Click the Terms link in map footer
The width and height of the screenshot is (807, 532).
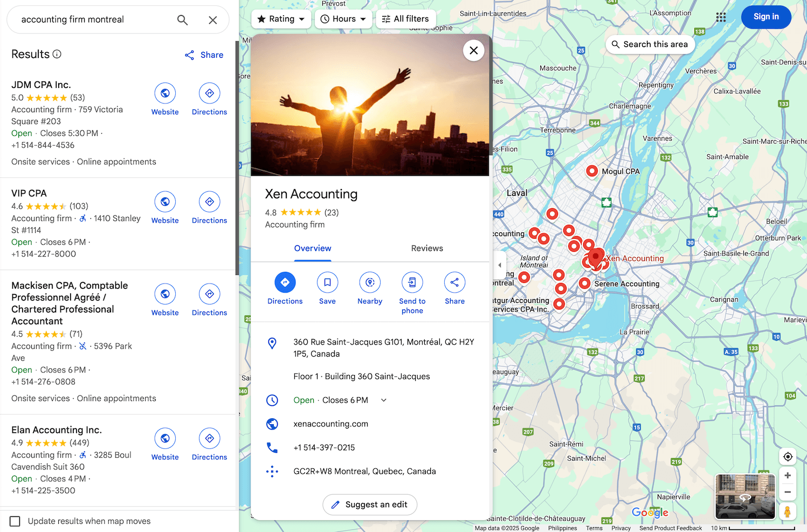tap(594, 528)
